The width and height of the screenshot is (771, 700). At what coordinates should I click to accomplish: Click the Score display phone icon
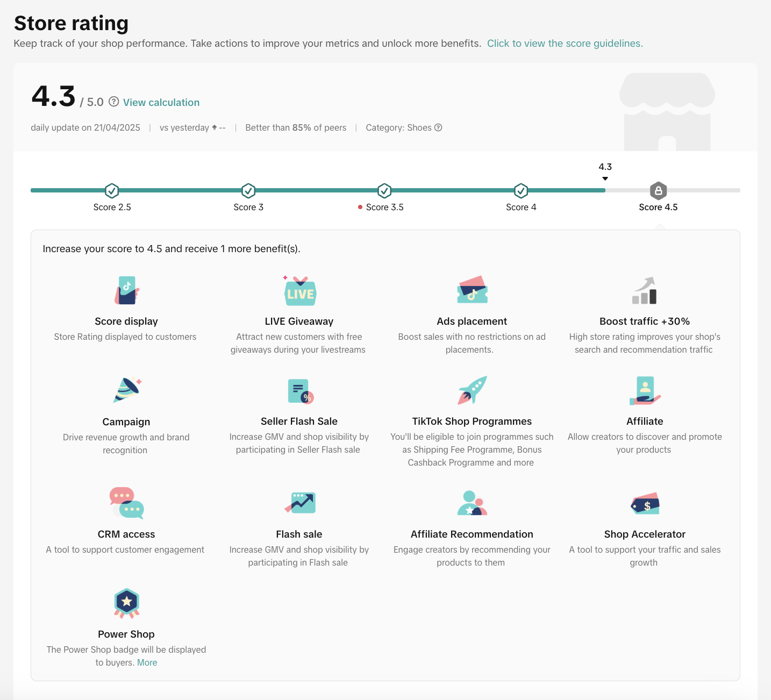[127, 290]
